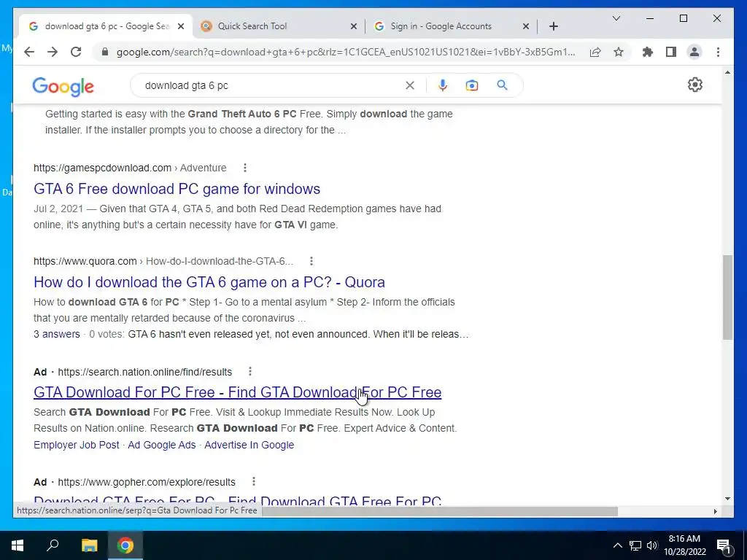Close the Sign in Google Accounts tab
The width and height of the screenshot is (747, 560).
click(525, 26)
